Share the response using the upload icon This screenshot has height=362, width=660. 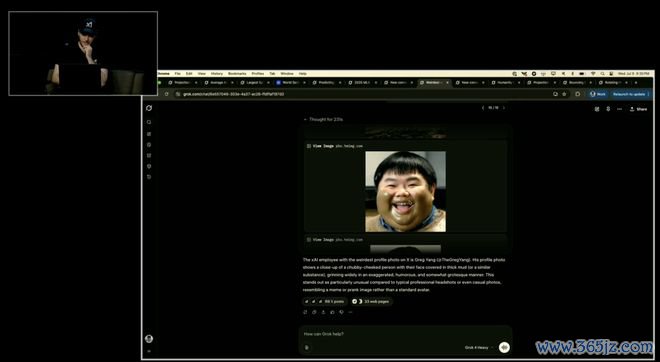[323, 312]
